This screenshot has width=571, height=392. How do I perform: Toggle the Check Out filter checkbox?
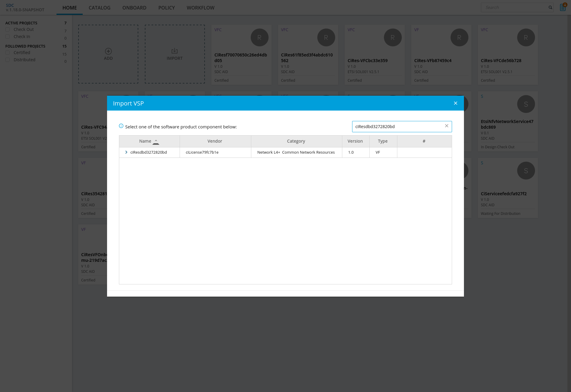(8, 29)
